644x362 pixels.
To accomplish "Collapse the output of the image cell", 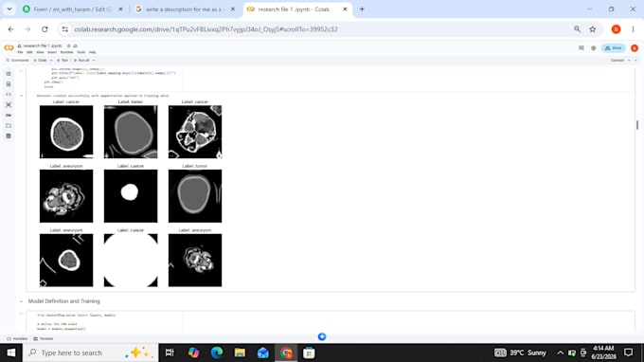I will (x=21, y=96).
